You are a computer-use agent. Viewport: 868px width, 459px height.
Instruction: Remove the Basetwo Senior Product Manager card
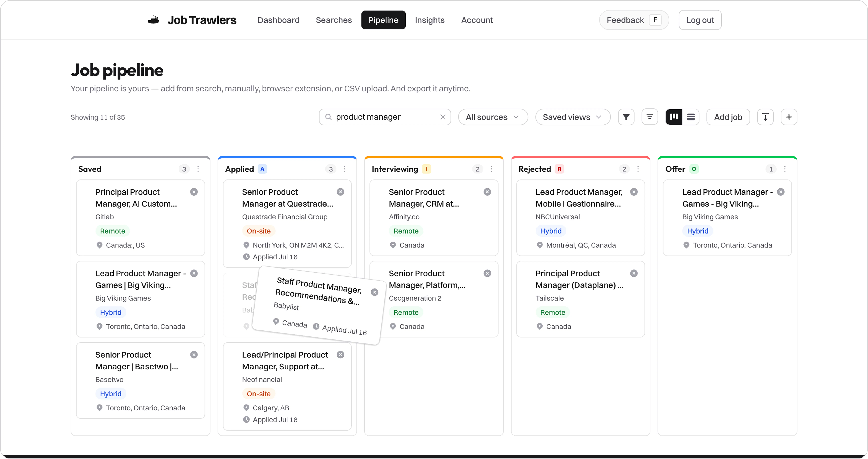tap(194, 355)
